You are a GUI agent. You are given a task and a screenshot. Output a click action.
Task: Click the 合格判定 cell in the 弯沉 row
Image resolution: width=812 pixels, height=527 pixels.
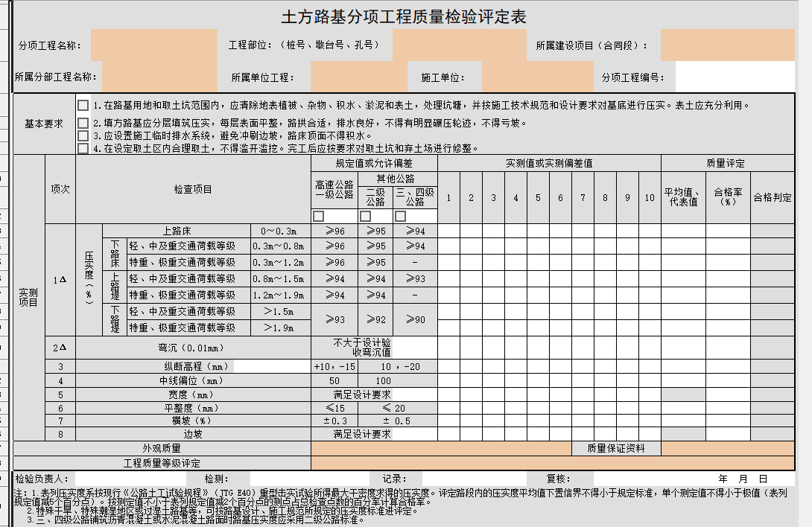[x=773, y=347]
